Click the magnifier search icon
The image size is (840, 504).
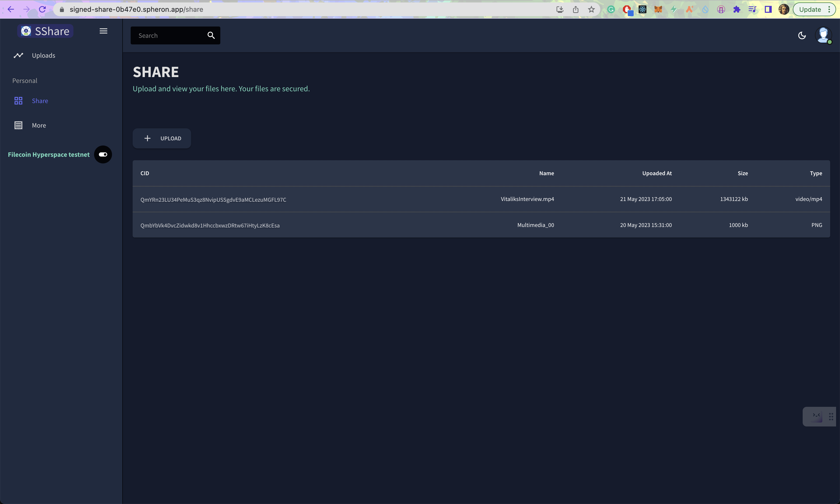tap(211, 35)
